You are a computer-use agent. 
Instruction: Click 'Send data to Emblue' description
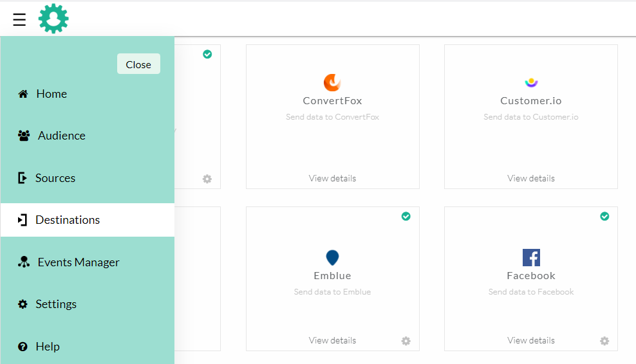[332, 292]
